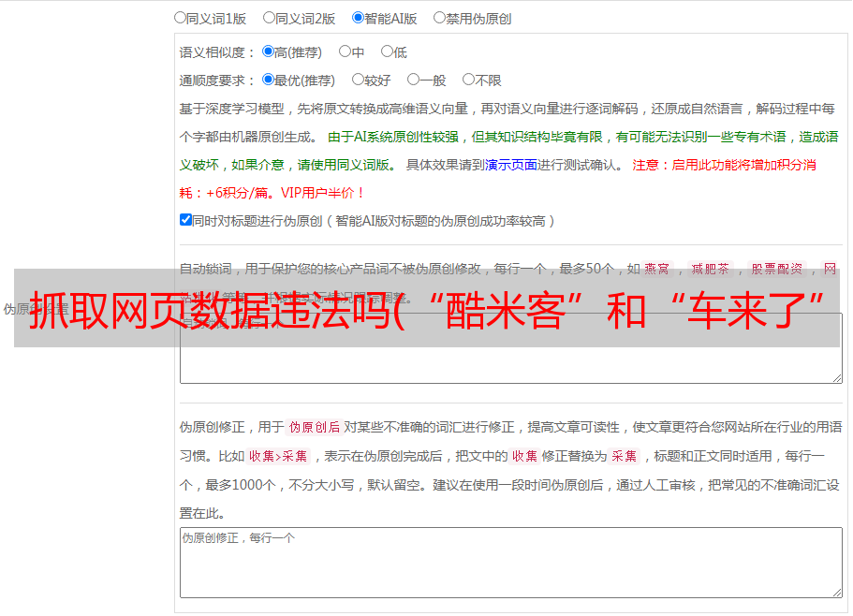The height and width of the screenshot is (616, 853).
Task: Toggle 同时对标题进行伪原创 checkbox
Action: pos(185,220)
